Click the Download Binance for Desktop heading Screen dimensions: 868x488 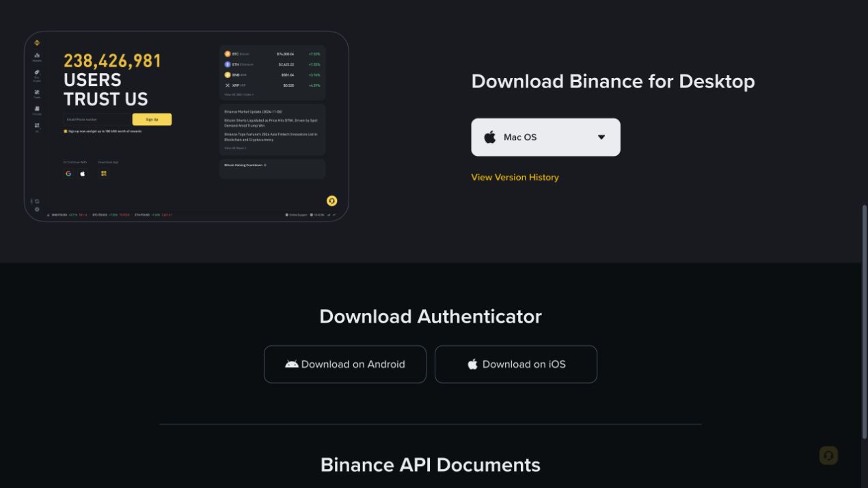coord(613,81)
